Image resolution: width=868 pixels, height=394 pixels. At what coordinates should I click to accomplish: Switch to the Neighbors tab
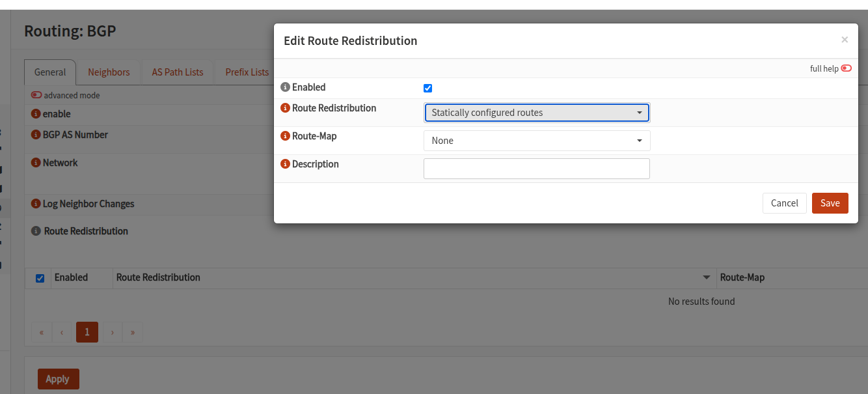pos(109,72)
